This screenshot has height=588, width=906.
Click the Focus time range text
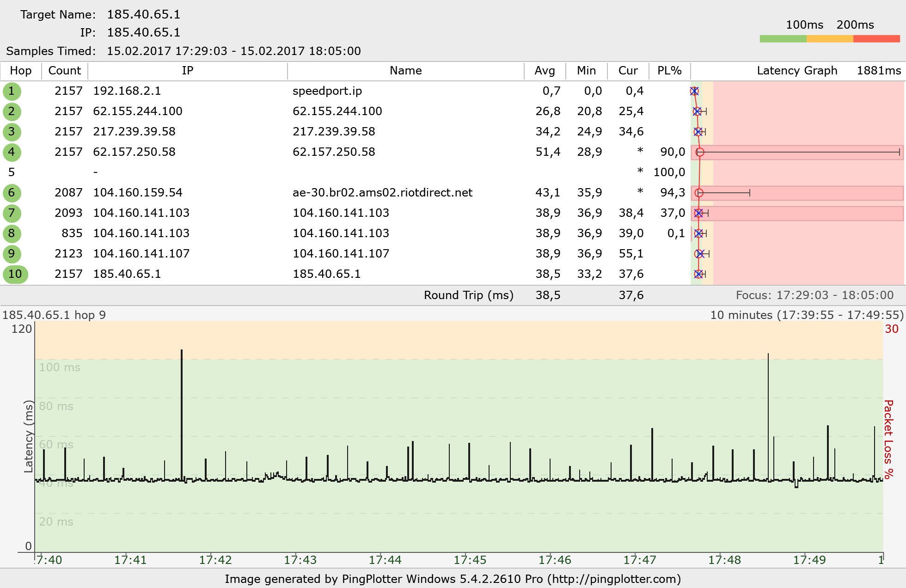pos(814,295)
